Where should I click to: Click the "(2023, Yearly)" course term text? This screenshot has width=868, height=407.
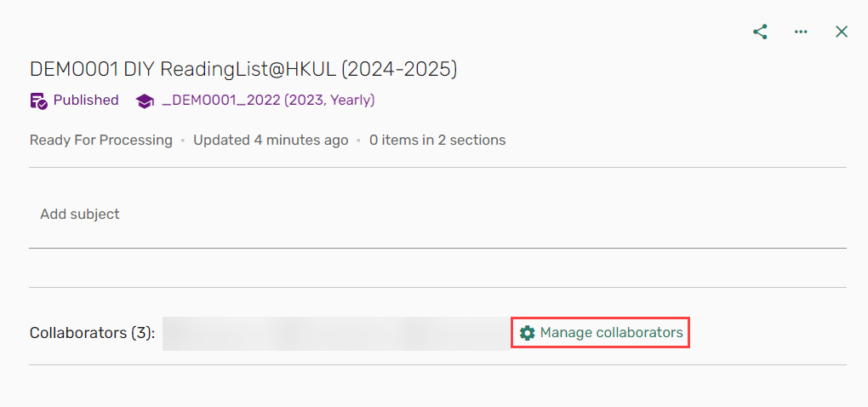(x=329, y=100)
